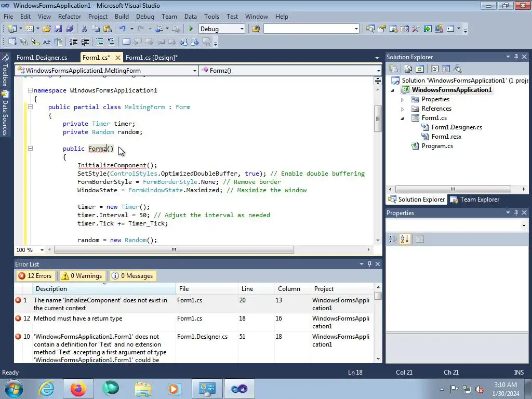Open the Build menu

click(x=122, y=16)
